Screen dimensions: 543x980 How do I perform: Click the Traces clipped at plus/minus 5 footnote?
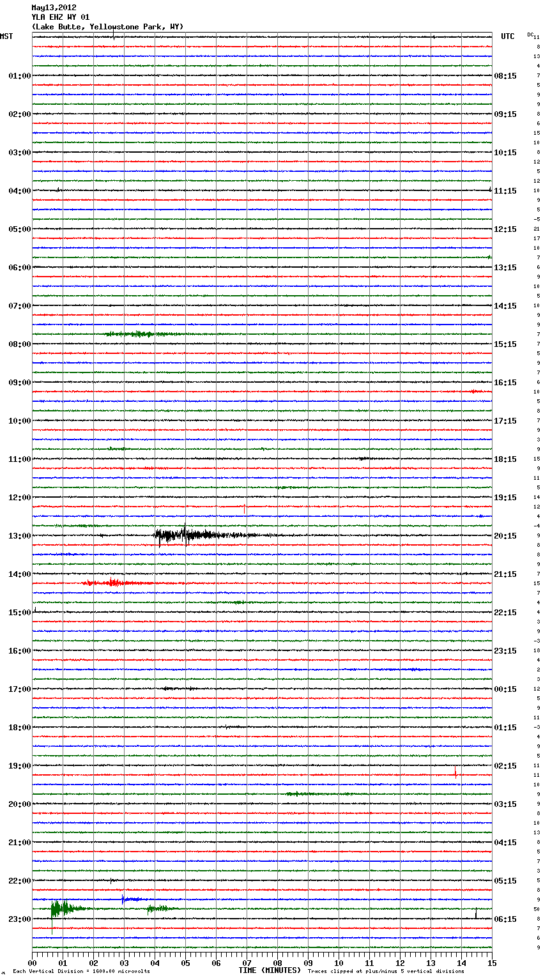click(x=386, y=971)
